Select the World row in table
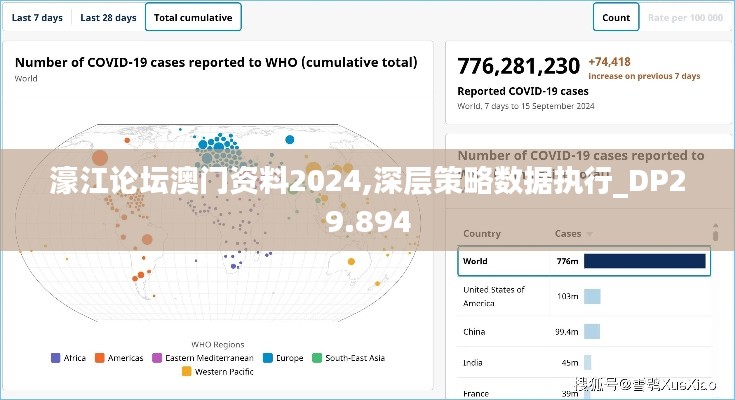This screenshot has height=400, width=735. (x=584, y=261)
